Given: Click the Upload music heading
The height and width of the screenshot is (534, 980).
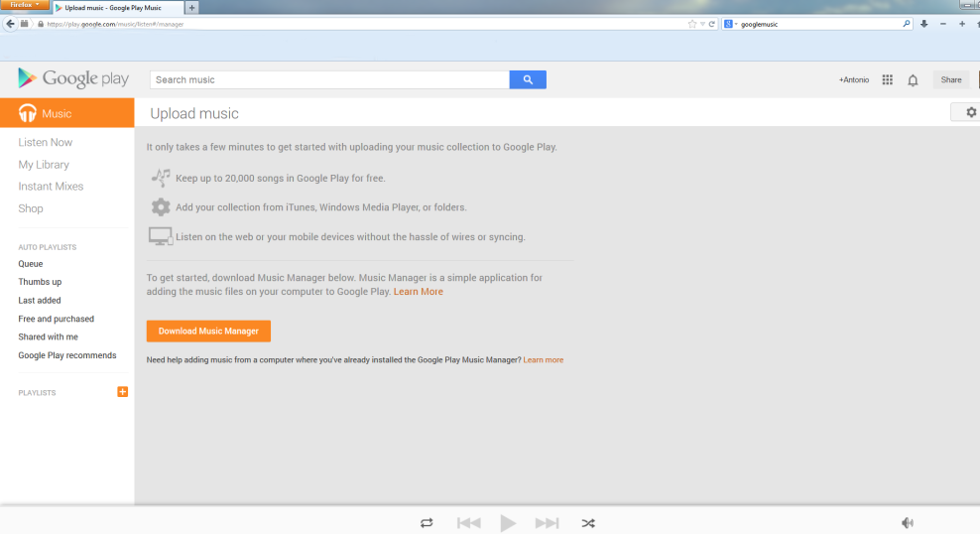Looking at the screenshot, I should tap(194, 114).
